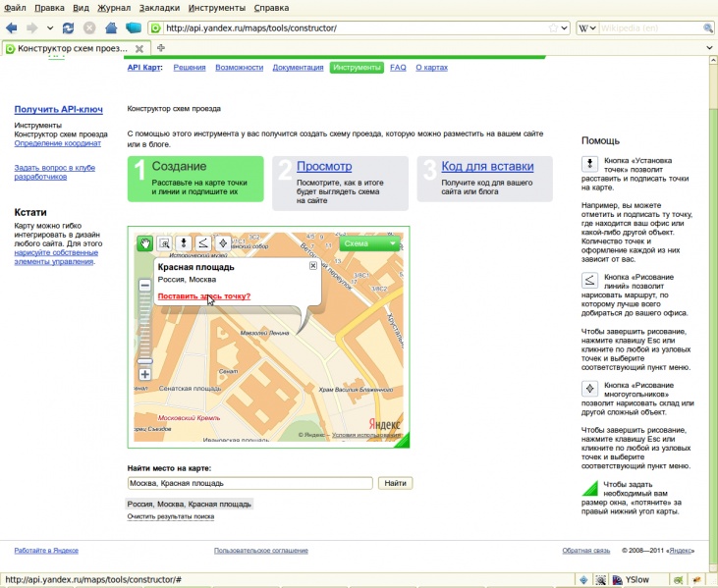
Task: Click the browser Stop button
Action: point(89,27)
